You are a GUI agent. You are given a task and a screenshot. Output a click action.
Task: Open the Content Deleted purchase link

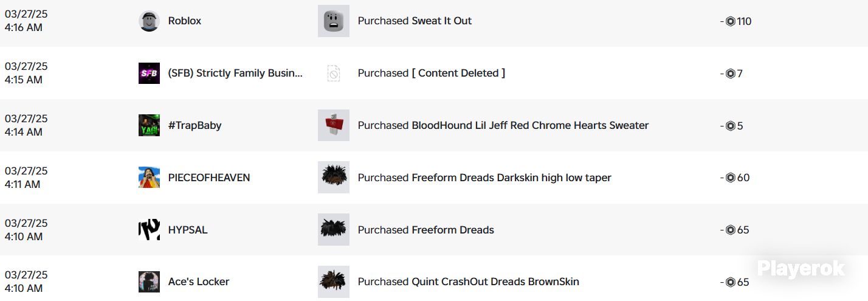click(458, 73)
